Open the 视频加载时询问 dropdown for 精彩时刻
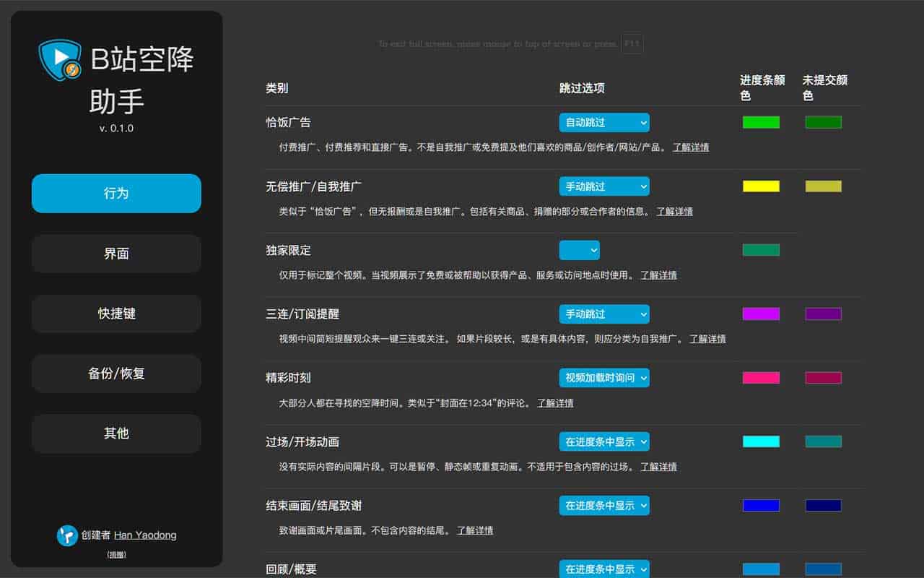Viewport: 924px width, 578px height. click(604, 378)
